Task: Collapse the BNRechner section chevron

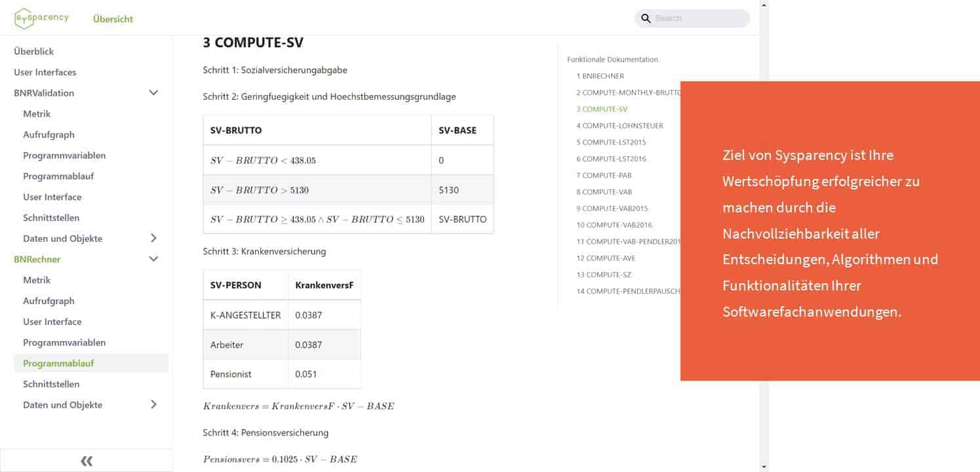Action: click(x=153, y=259)
